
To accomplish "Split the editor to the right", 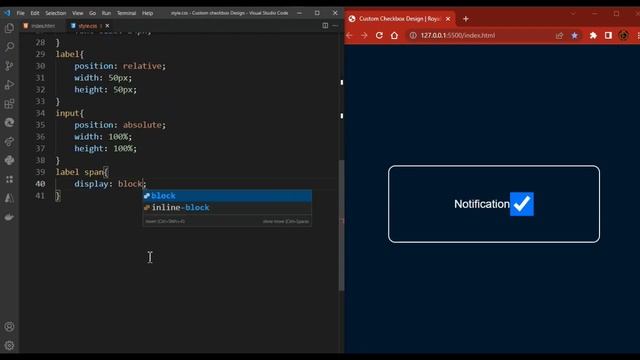I will (x=325, y=25).
